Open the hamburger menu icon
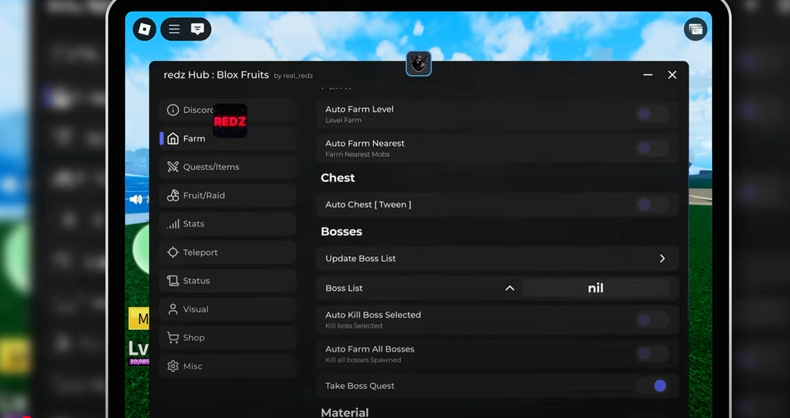790x418 pixels. click(174, 29)
